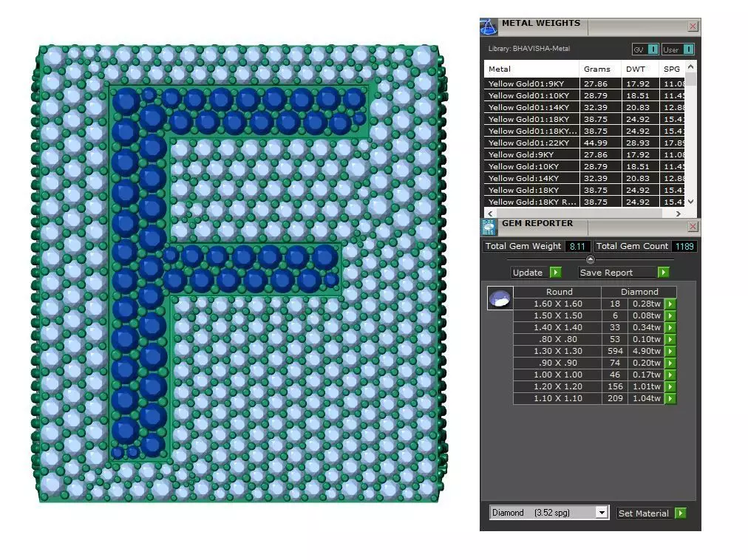Select Yellow Gold:18KY R... metal row

585,202
